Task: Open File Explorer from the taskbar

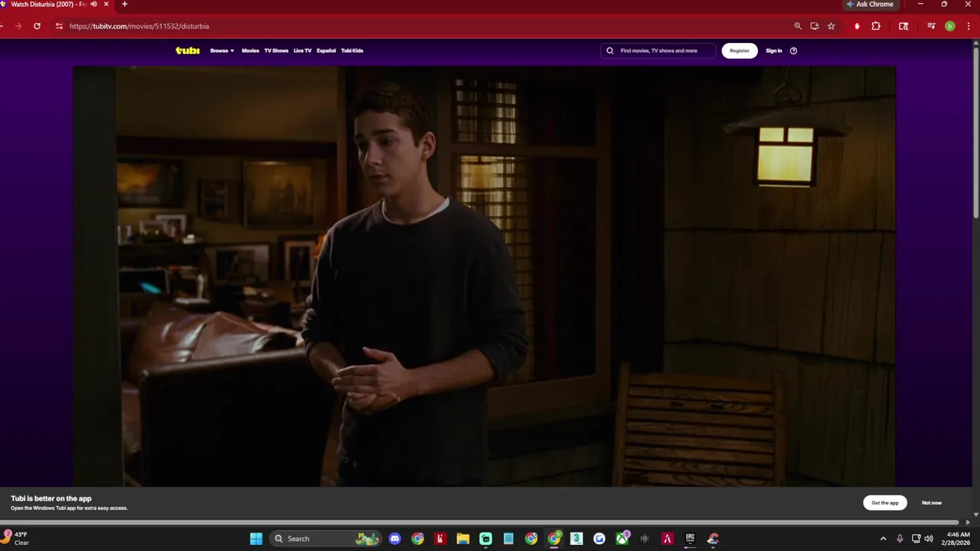Action: [x=463, y=539]
